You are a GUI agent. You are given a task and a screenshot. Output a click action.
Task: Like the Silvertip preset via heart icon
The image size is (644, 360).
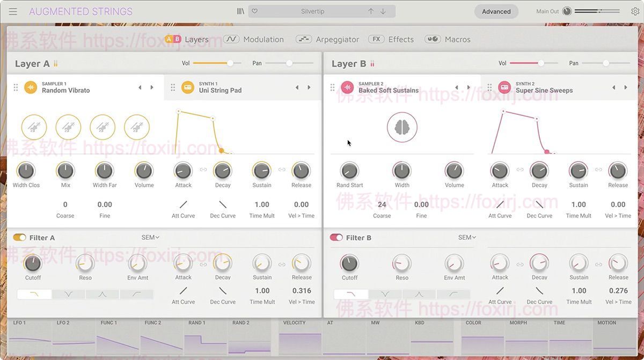[x=254, y=11]
